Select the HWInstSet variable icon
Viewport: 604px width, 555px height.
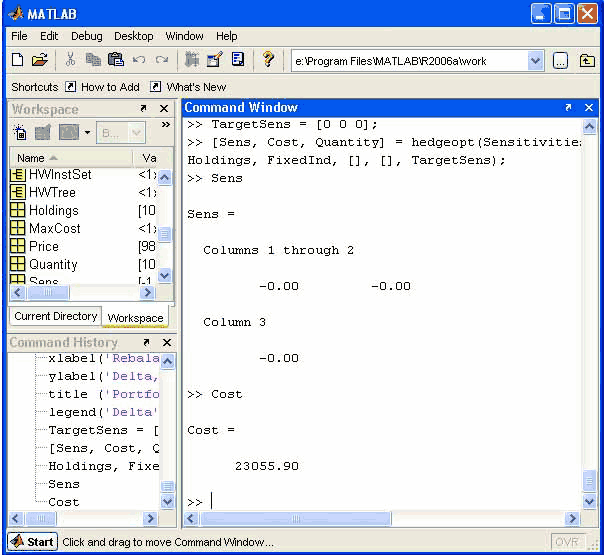(x=18, y=174)
